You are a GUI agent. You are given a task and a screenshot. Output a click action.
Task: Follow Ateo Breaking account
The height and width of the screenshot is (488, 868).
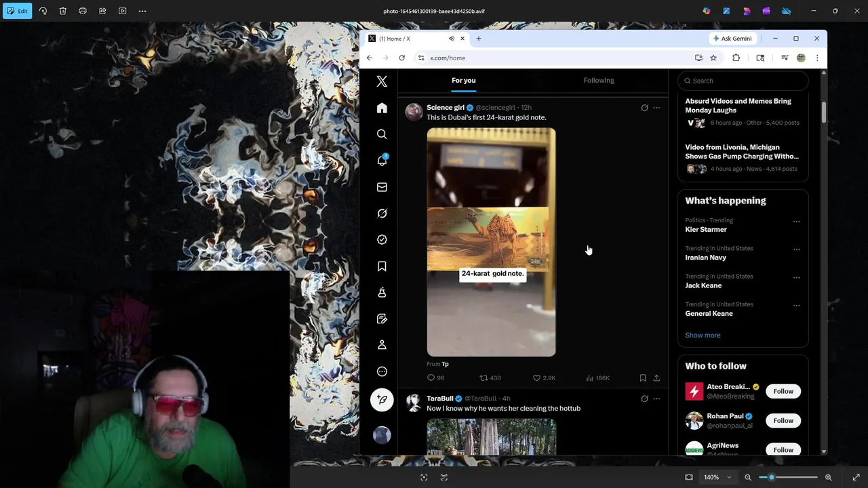(783, 391)
